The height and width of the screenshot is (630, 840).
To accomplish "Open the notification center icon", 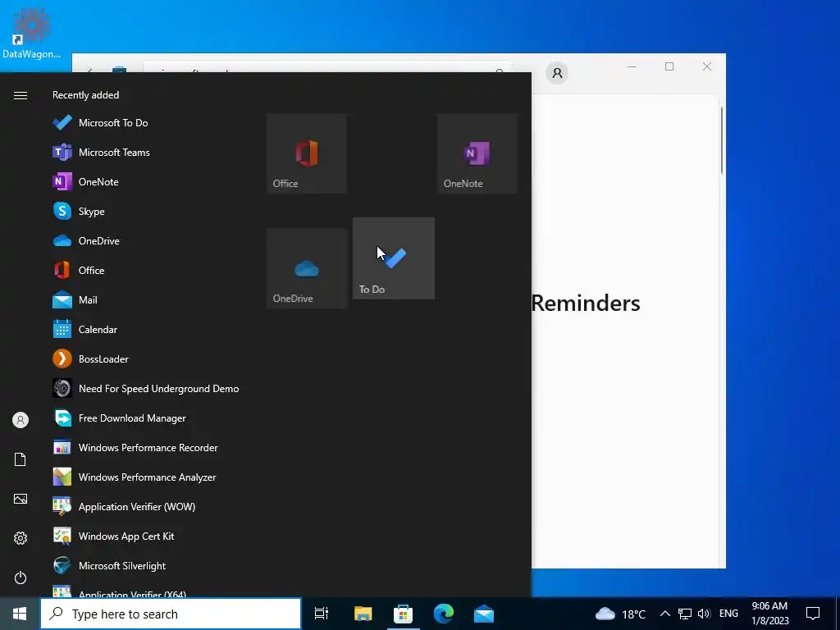I will click(x=813, y=614).
